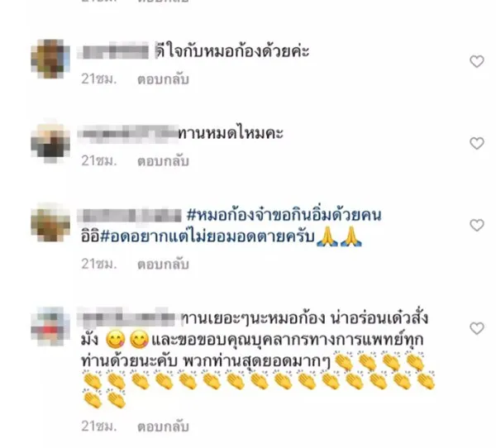
Task: Like the comment 'ดีใจกับหมอก้องด้วยค่ะ' with heart
Action: (x=477, y=61)
